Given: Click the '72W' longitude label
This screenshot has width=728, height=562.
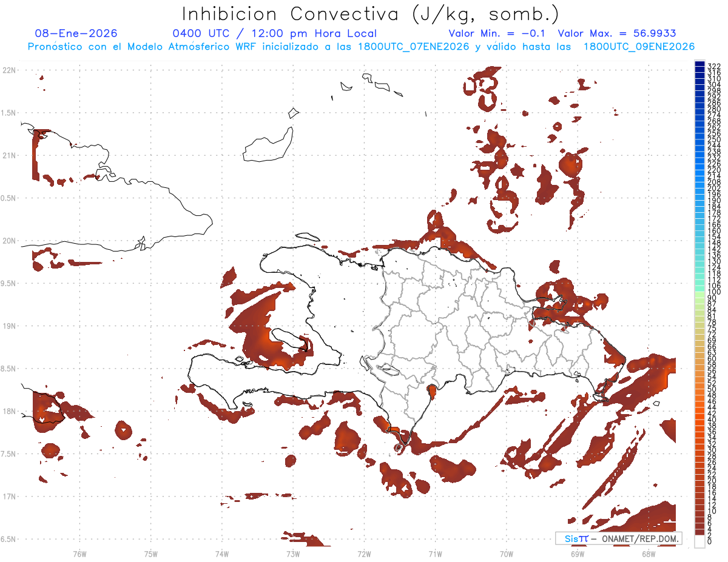Looking at the screenshot, I should [x=365, y=554].
